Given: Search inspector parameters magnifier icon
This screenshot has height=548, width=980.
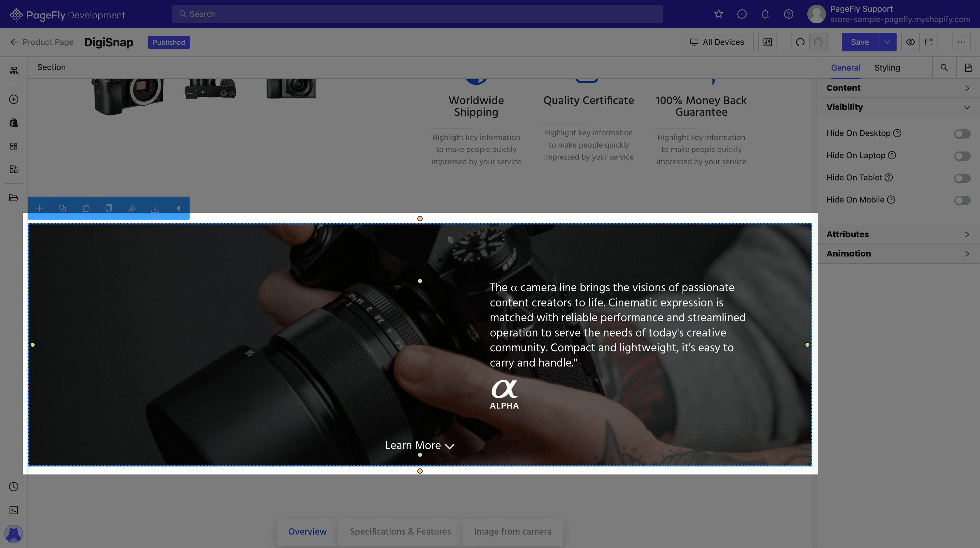Looking at the screenshot, I should [944, 68].
